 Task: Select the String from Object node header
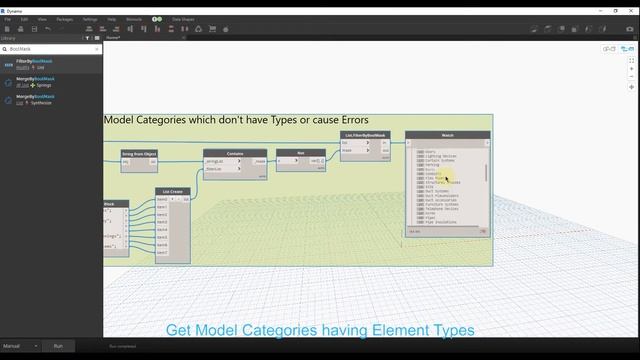139,154
